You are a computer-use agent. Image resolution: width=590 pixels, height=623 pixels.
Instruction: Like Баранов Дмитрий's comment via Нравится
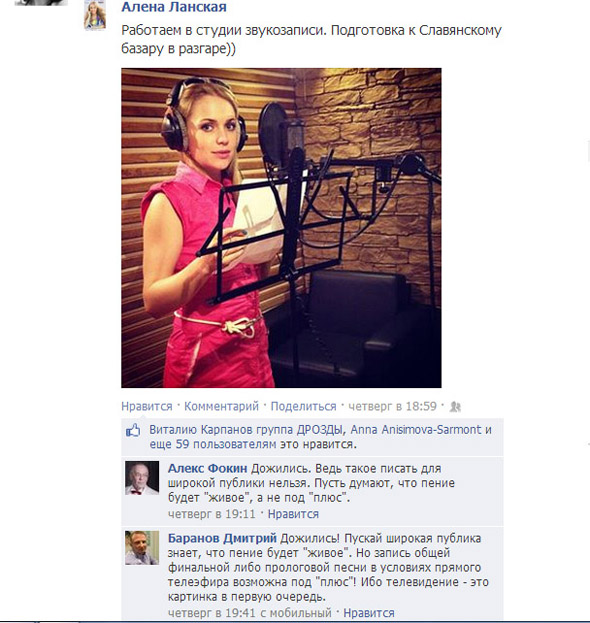[369, 613]
